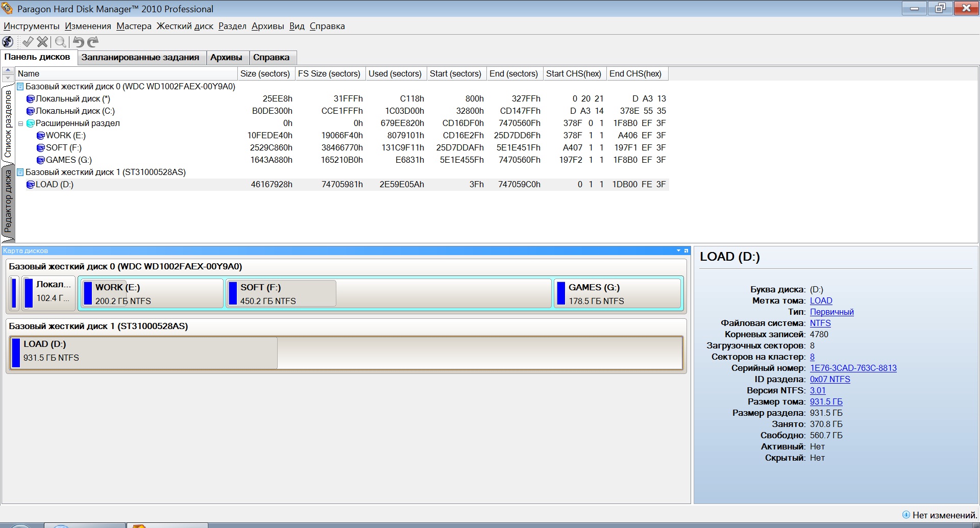Sort by End (sectors) column header
The image size is (980, 528).
[514, 73]
